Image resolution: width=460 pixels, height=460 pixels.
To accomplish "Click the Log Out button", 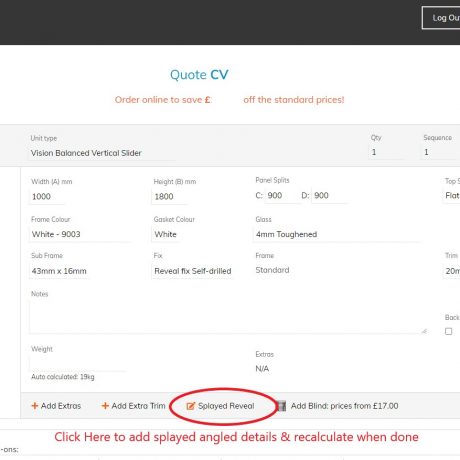I will (441, 18).
